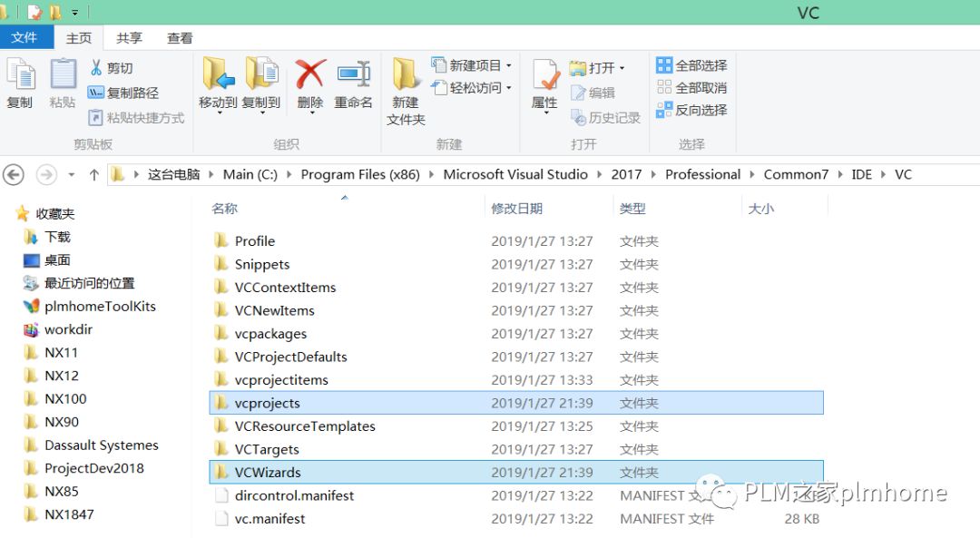Click Select all (全部选择)
Viewport: 980px width, 538px height.
point(691,65)
